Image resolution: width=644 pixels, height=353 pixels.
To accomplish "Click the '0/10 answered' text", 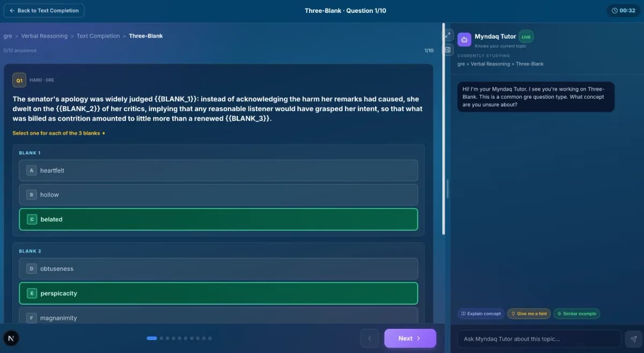I will coord(20,50).
